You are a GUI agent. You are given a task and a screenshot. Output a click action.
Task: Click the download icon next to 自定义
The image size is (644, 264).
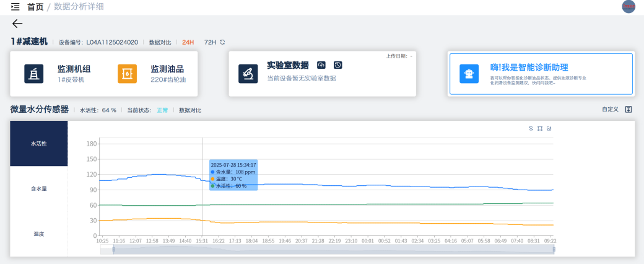tap(628, 110)
